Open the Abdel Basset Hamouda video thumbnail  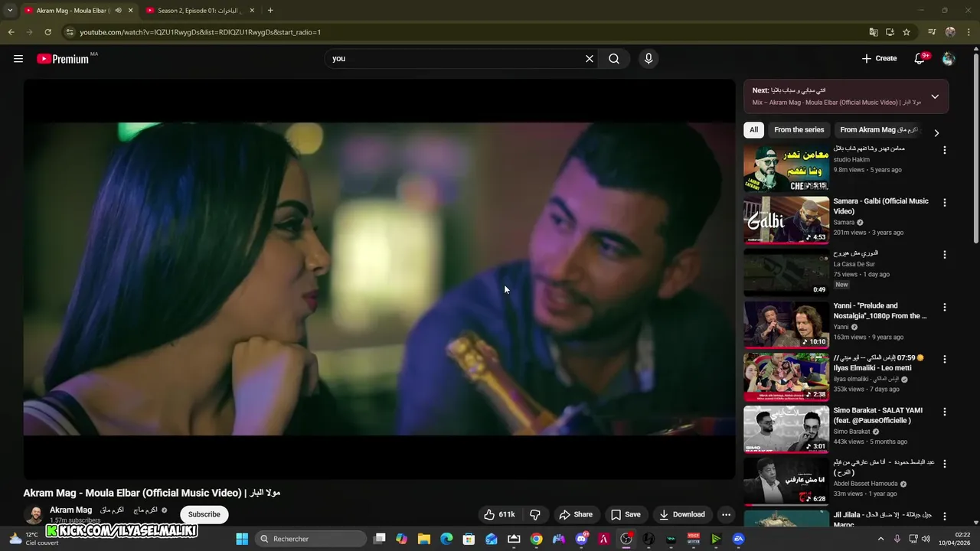(786, 481)
